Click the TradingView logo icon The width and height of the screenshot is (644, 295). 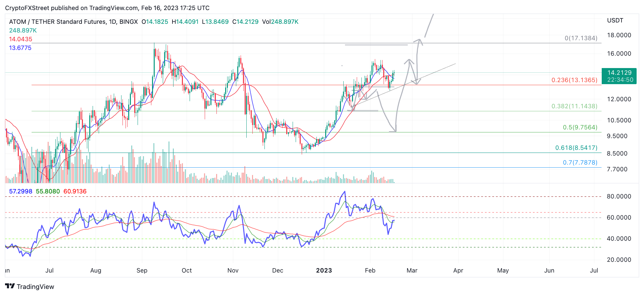(x=10, y=286)
